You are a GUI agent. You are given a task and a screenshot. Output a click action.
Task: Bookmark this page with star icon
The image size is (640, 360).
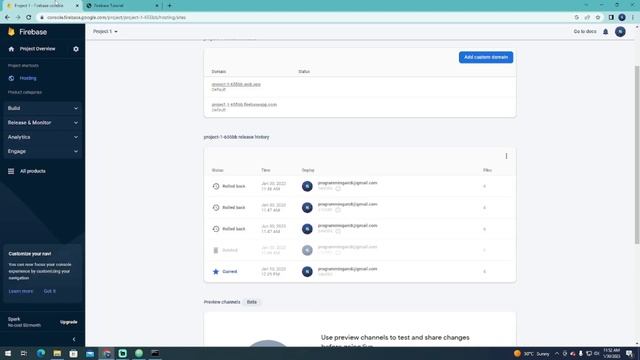pos(598,18)
